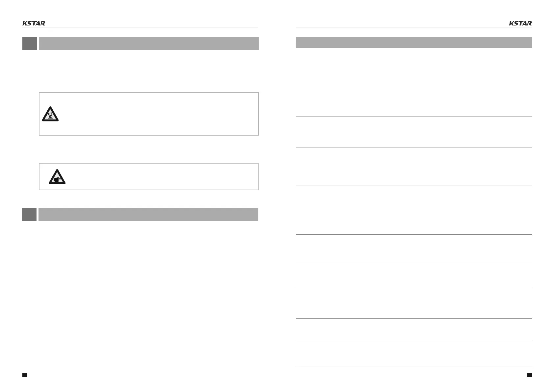Click the light gray section title bar in lower left page
Viewport: 554px width, 392px height.
click(x=148, y=215)
